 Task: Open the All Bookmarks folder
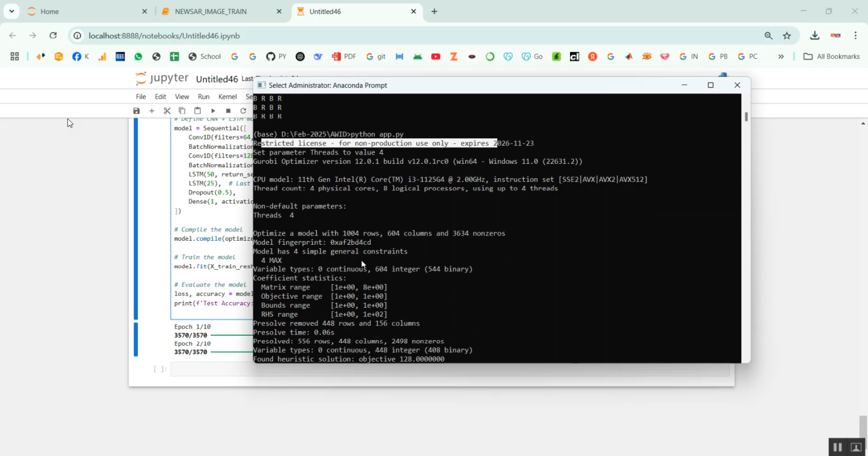(832, 56)
